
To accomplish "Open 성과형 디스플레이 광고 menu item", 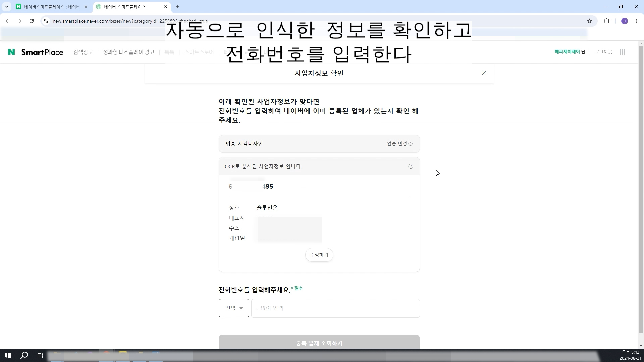I will click(x=128, y=52).
